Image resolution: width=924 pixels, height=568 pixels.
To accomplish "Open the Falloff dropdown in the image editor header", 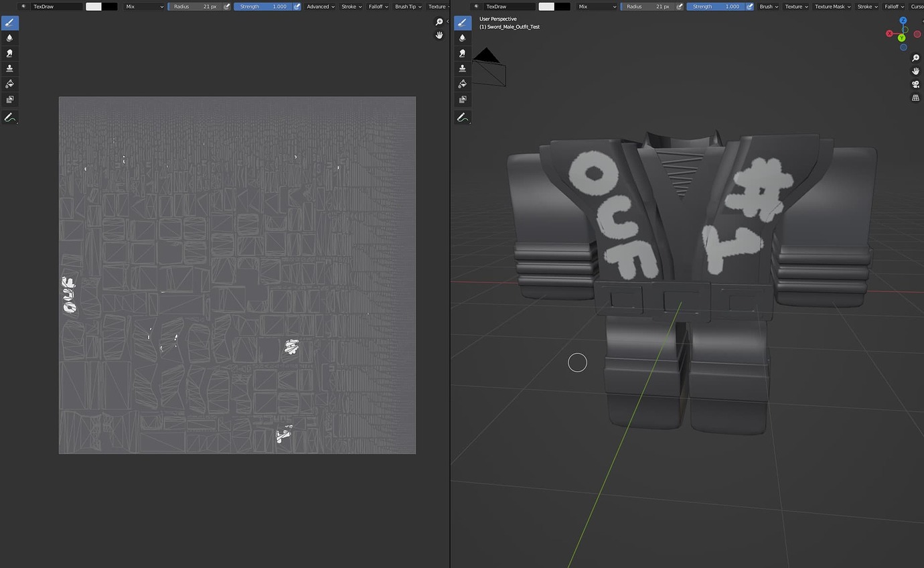I will click(377, 6).
